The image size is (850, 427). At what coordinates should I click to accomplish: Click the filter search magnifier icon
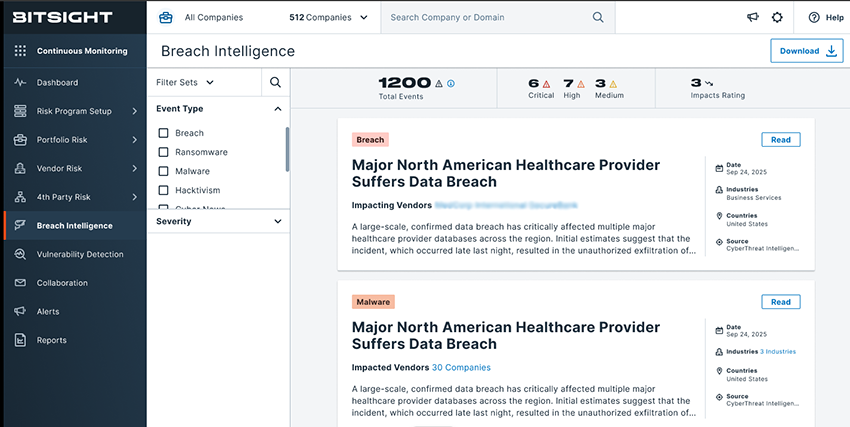coord(275,82)
